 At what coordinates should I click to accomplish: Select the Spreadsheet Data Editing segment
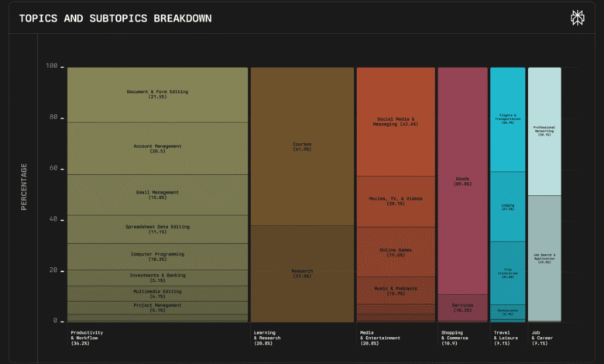tap(157, 229)
